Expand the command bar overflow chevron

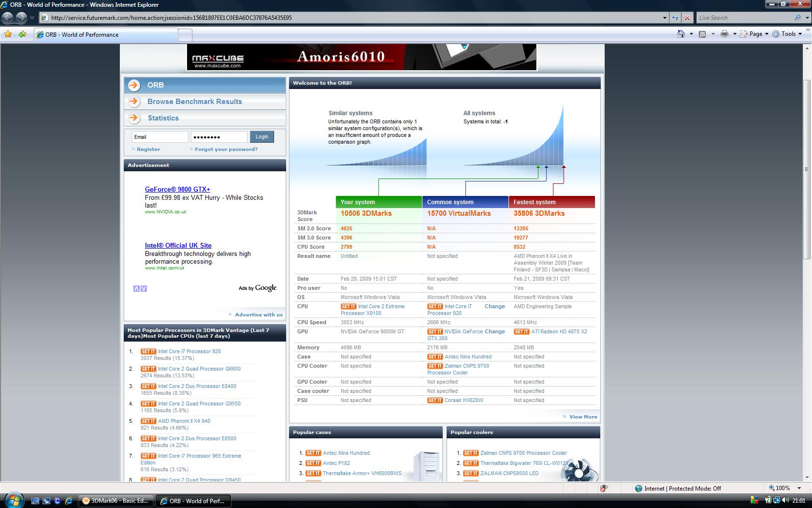point(808,30)
